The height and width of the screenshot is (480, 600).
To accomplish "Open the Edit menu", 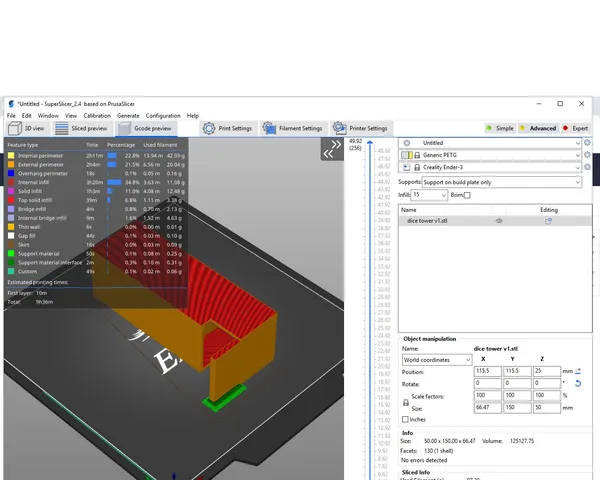I will [x=26, y=116].
